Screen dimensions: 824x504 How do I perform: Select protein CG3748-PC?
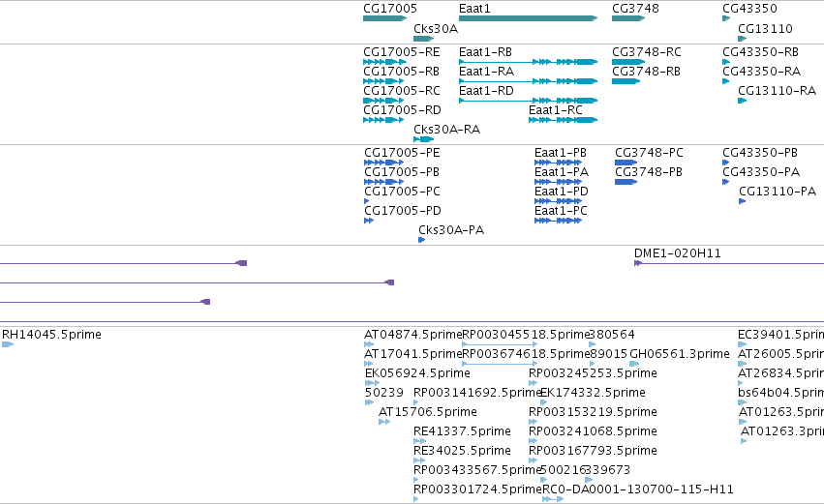pyautogui.click(x=649, y=153)
